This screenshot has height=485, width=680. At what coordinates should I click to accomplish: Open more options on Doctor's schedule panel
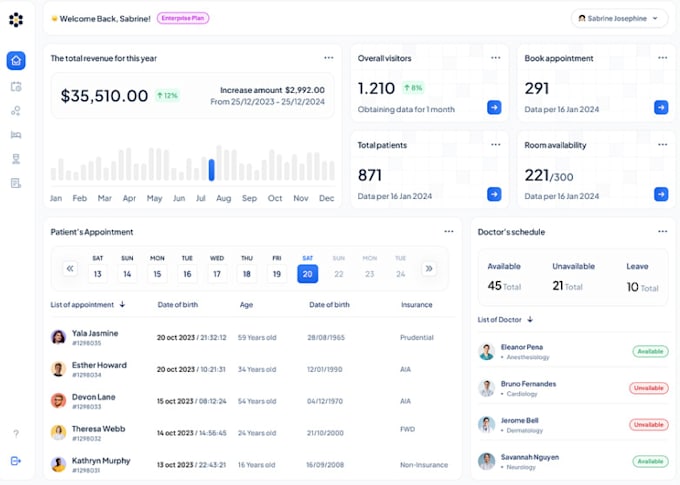coord(661,232)
